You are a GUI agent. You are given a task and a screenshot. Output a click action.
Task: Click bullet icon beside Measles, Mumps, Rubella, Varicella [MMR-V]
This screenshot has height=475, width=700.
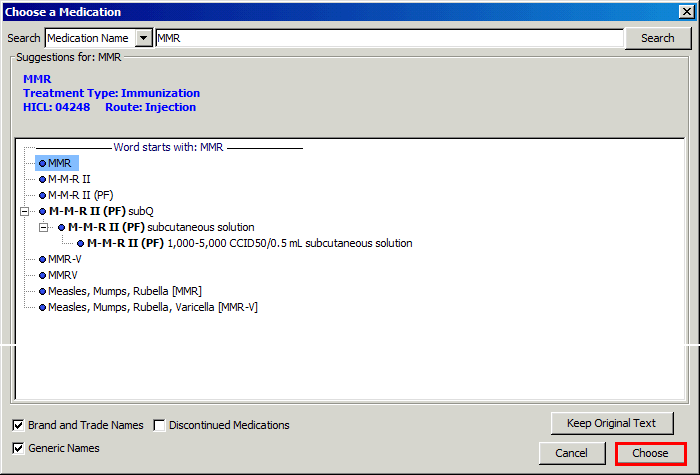(x=42, y=308)
